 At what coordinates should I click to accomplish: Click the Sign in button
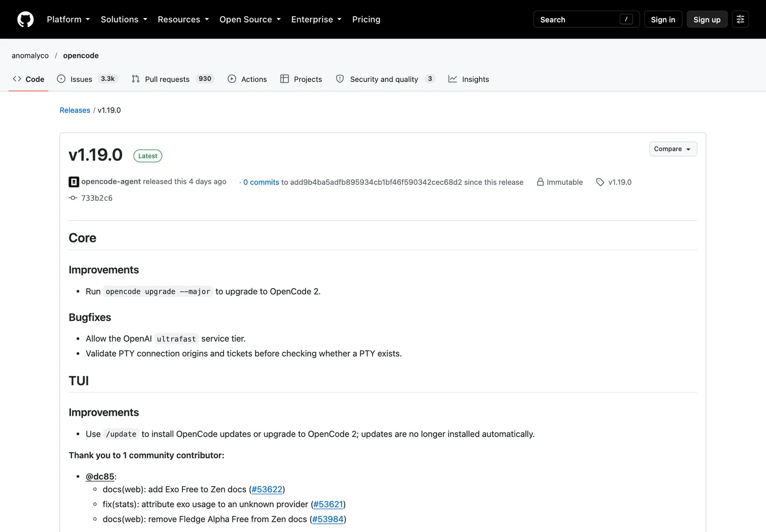pyautogui.click(x=663, y=19)
